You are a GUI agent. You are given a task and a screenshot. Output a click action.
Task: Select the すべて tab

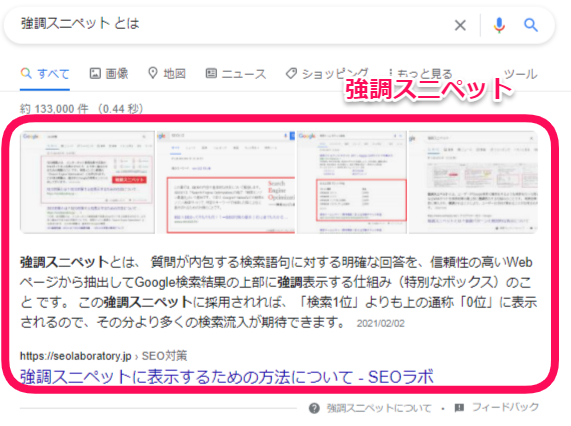coord(45,74)
